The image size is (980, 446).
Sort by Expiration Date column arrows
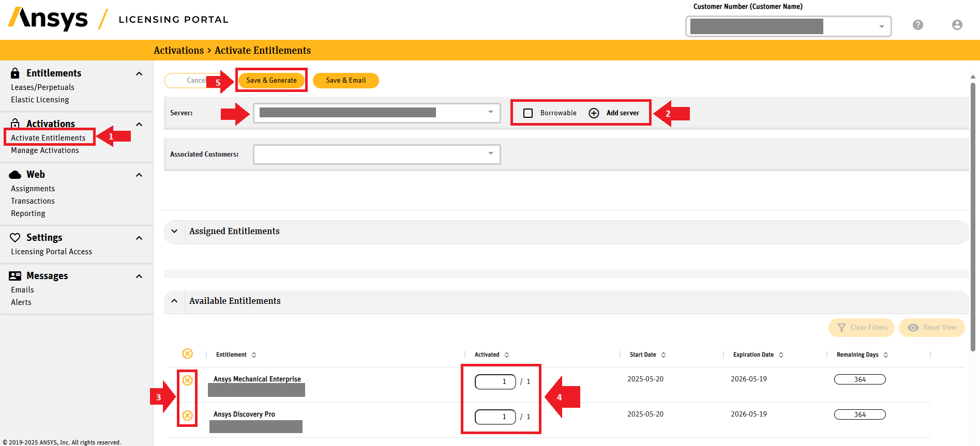[x=781, y=355]
